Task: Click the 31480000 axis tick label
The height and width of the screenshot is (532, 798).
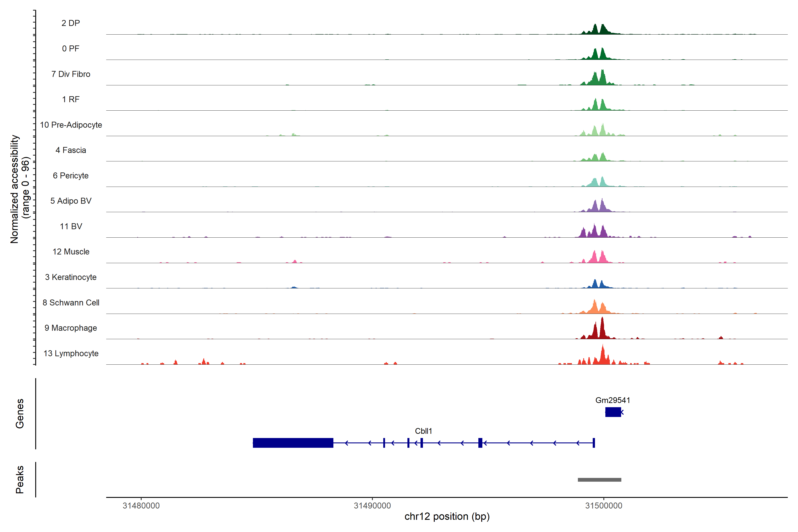Action: (141, 506)
